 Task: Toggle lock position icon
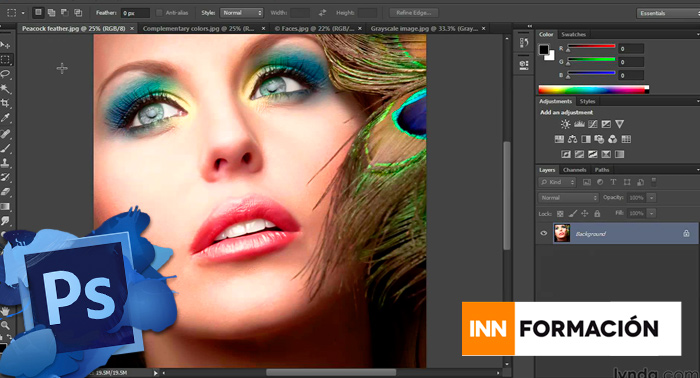(x=584, y=214)
